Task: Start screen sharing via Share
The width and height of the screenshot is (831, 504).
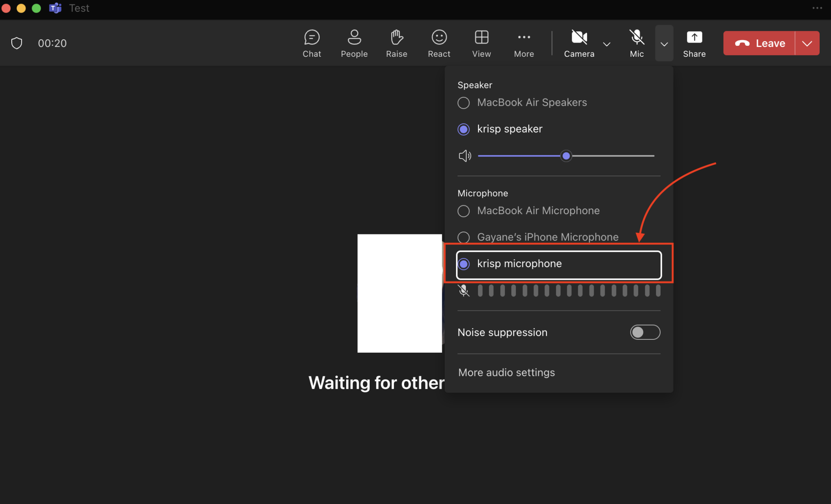Action: (694, 43)
